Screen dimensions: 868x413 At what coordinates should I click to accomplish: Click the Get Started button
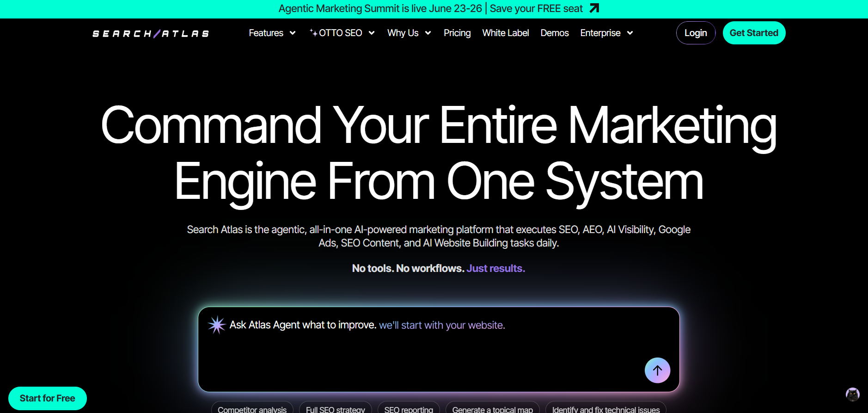click(x=754, y=33)
